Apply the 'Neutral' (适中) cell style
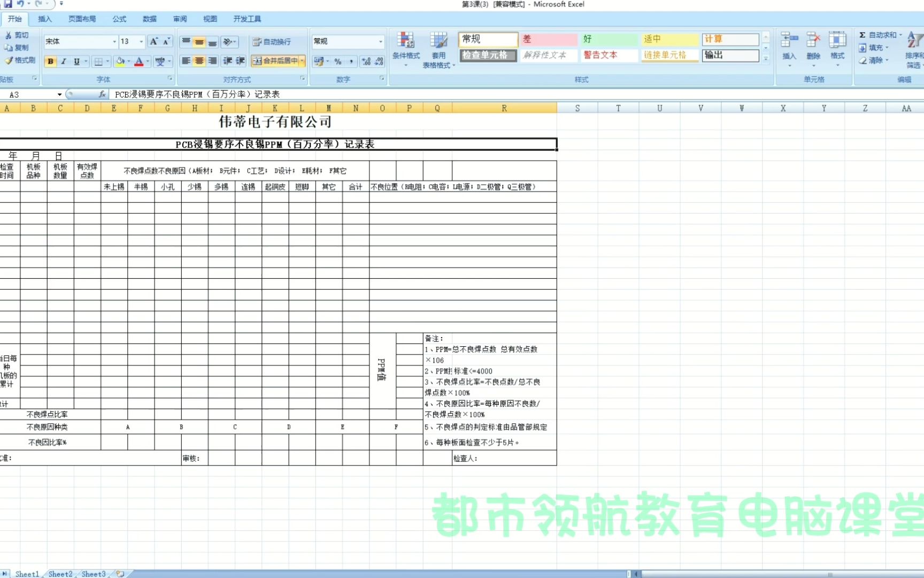This screenshot has width=924, height=578. [x=671, y=39]
